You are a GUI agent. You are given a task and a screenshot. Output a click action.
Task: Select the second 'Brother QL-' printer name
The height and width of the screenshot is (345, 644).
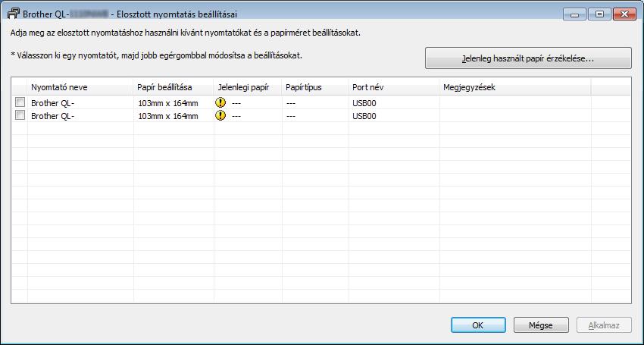(x=52, y=116)
